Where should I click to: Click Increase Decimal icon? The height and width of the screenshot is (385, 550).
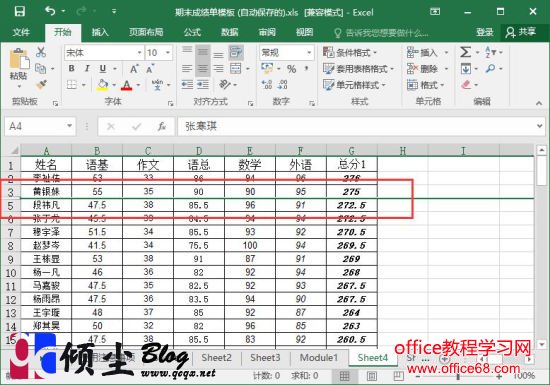267,85
